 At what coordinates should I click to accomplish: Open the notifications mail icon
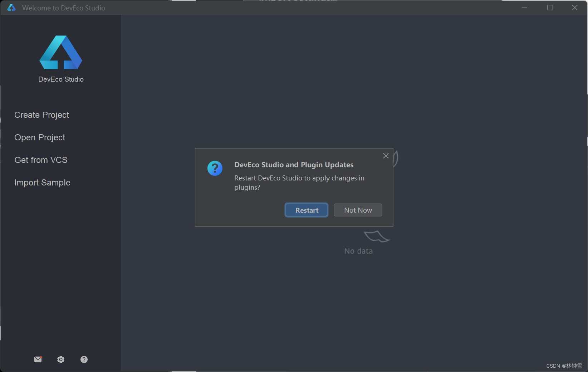(38, 359)
